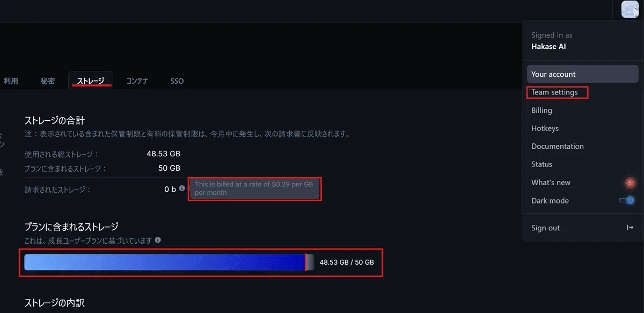
Task: Switch to the 秘密 tab
Action: coord(48,81)
